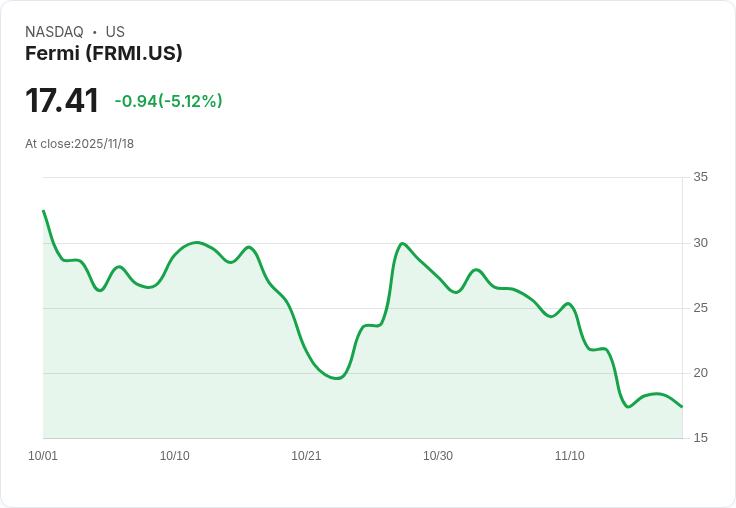Click the Fermi (FRMI.US) stock title
Viewport: 736px width, 508px height.
[104, 54]
